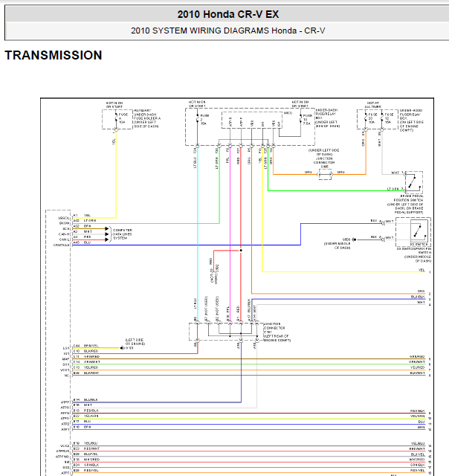Select the TRANSMISSION section heading
The image size is (449, 476).
54,55
